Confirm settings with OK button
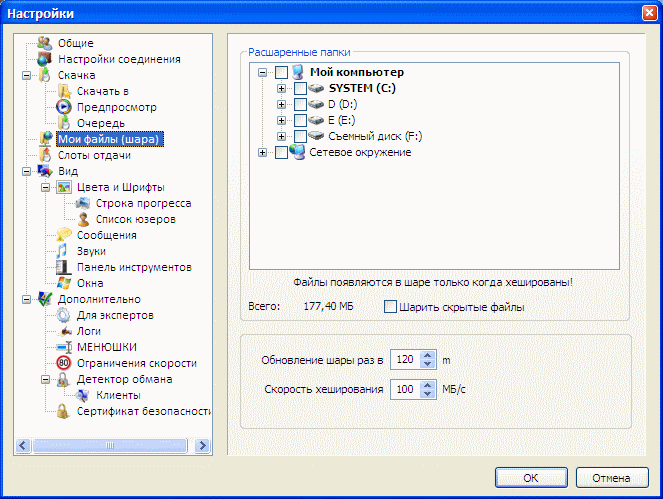 click(x=531, y=478)
